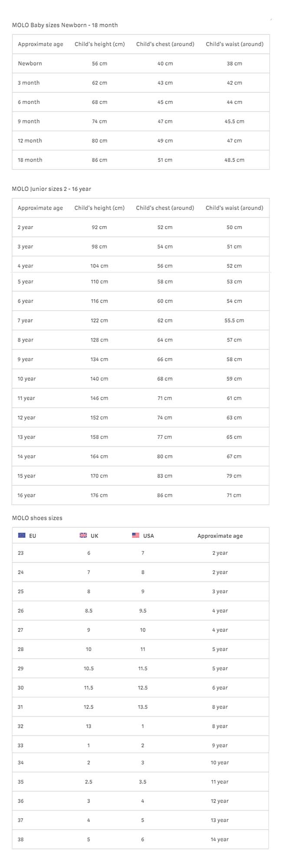This screenshot has width=282, height=868.
Task: Select the 14 year shoe age cell
Action: pyautogui.click(x=220, y=839)
